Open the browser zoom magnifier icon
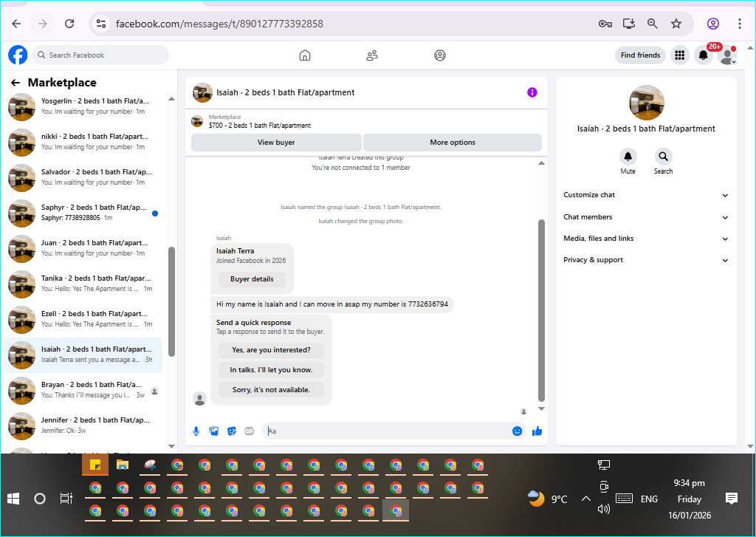The width and height of the screenshot is (756, 537). (x=653, y=24)
